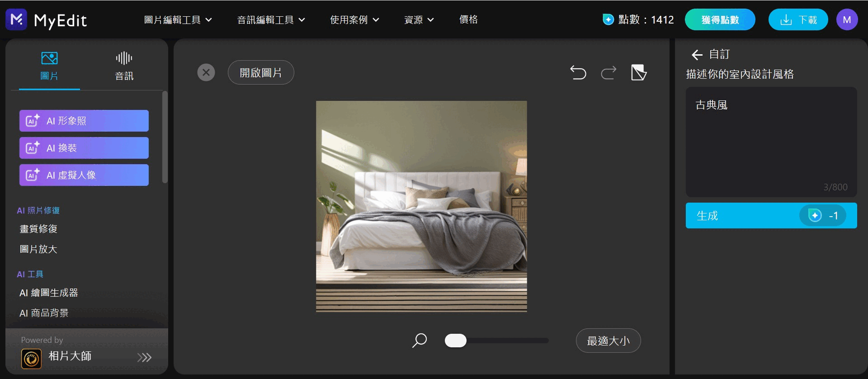Image resolution: width=868 pixels, height=379 pixels.
Task: Click the Powered by label
Action: coord(42,340)
